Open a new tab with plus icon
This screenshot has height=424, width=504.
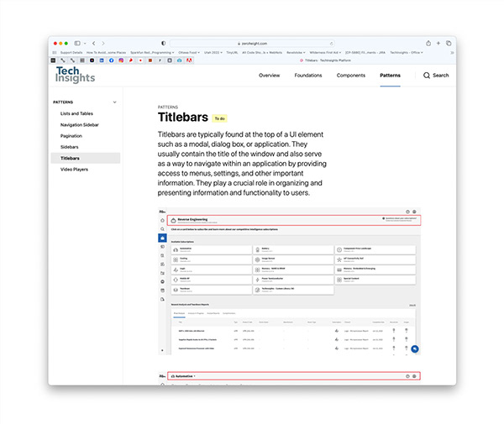[438, 43]
